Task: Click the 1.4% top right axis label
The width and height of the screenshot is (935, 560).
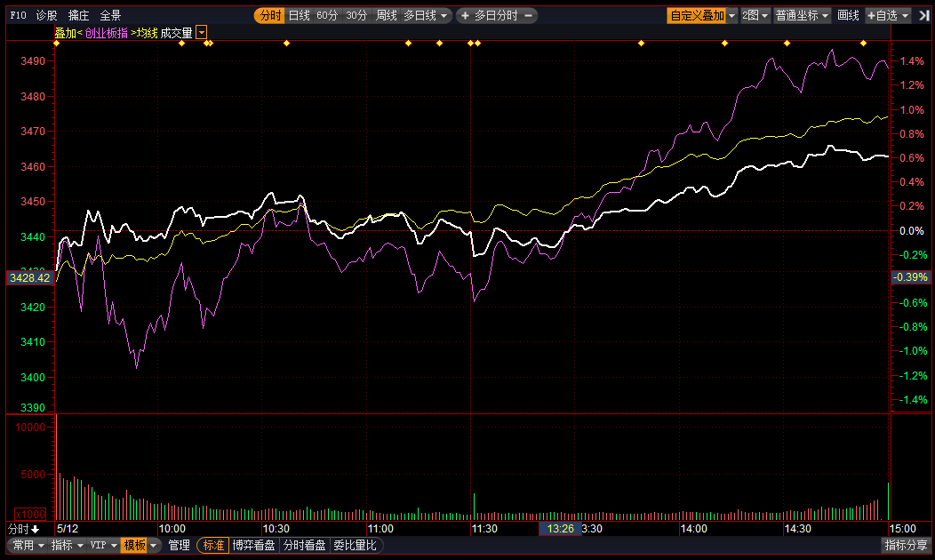Action: pyautogui.click(x=912, y=60)
